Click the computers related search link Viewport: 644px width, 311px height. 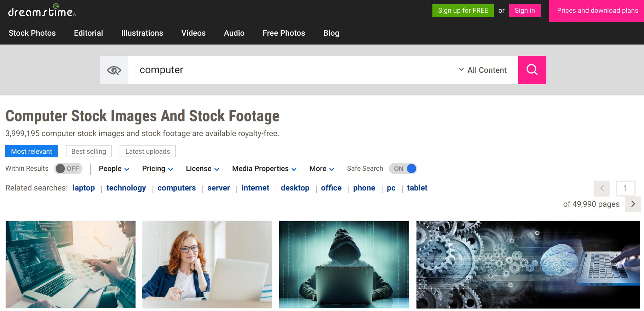[177, 188]
